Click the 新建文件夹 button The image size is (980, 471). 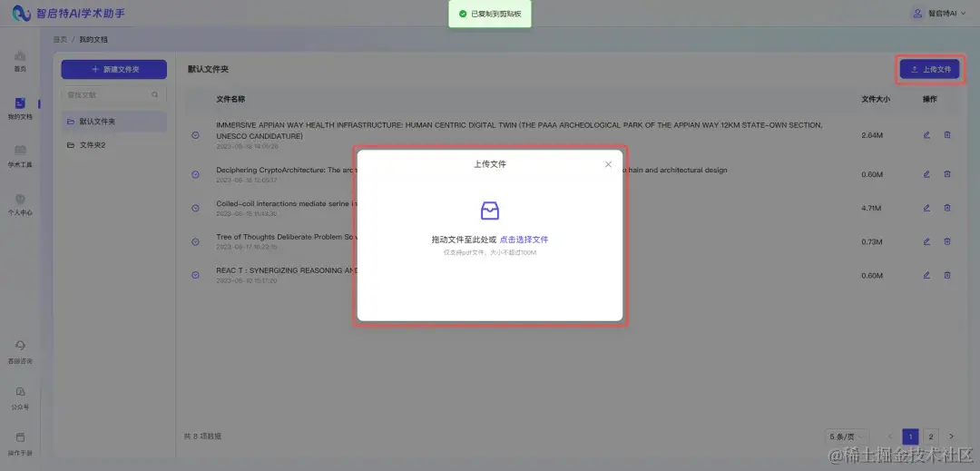point(113,69)
